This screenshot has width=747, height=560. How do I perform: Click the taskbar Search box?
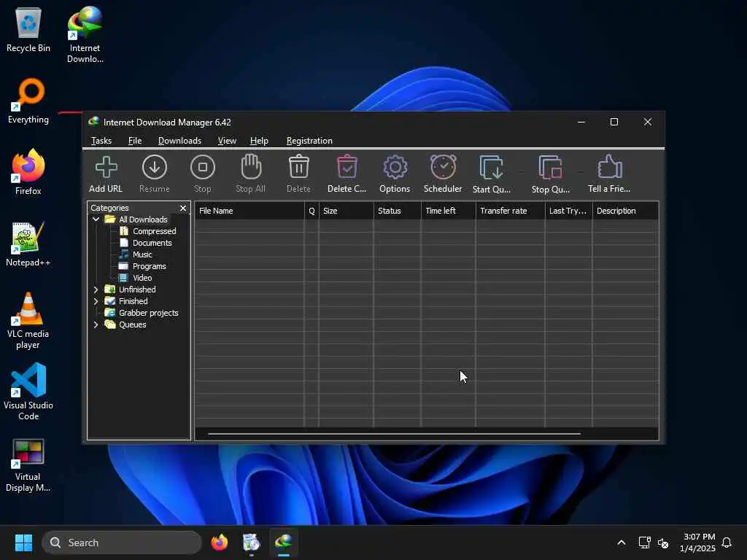click(122, 542)
